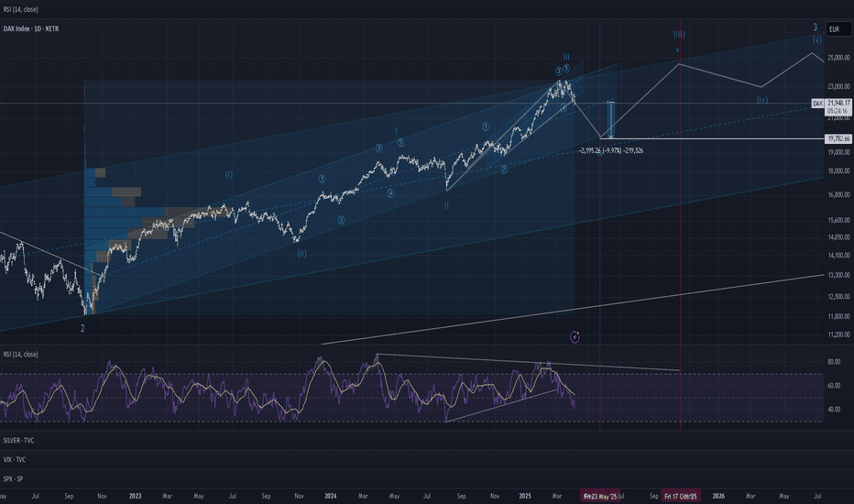Click the 14,100.00 price axis label
Viewport: 854px width, 504px height.
click(x=838, y=255)
